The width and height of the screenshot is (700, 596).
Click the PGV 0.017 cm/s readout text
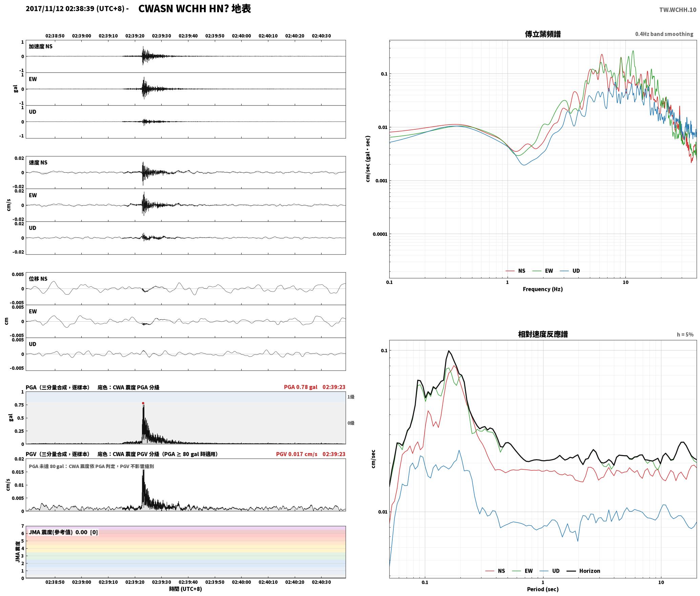pos(296,454)
